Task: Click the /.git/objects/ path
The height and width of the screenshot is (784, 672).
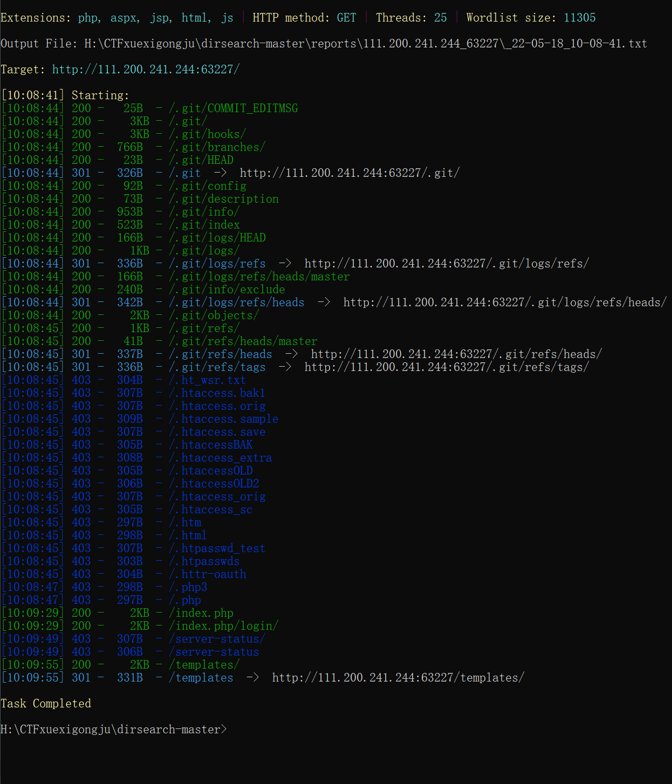Action: click(214, 315)
